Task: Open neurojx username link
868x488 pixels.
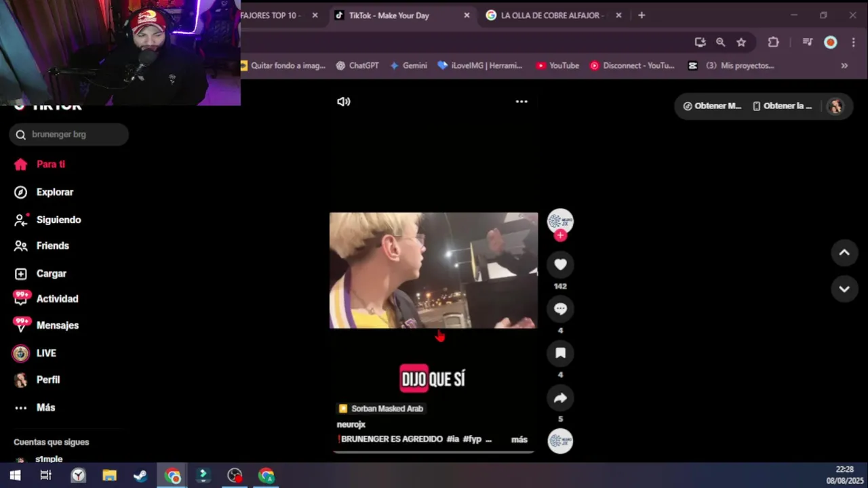Action: pos(351,424)
